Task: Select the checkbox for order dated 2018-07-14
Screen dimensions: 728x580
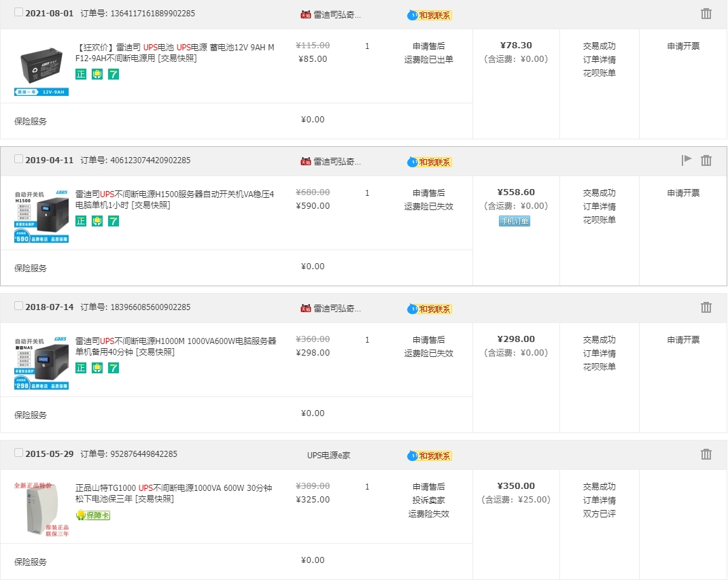Action: click(18, 305)
